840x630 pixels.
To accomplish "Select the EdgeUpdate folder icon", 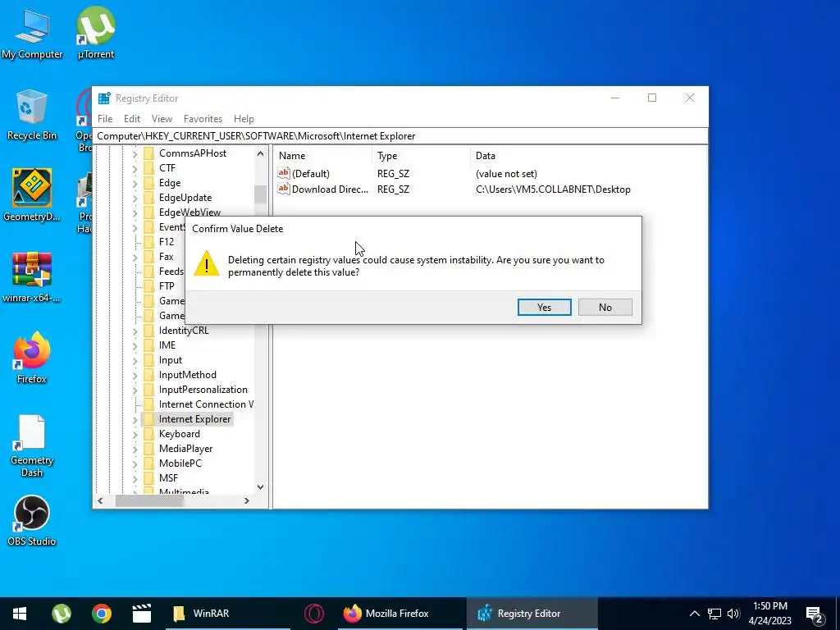I will point(148,197).
